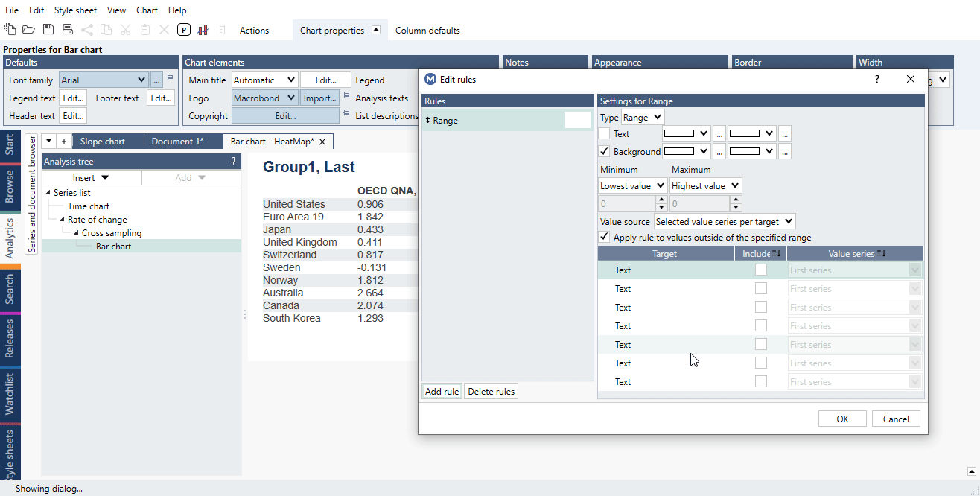Image resolution: width=980 pixels, height=496 pixels.
Task: Click the New document toolbar icon
Action: tap(10, 30)
